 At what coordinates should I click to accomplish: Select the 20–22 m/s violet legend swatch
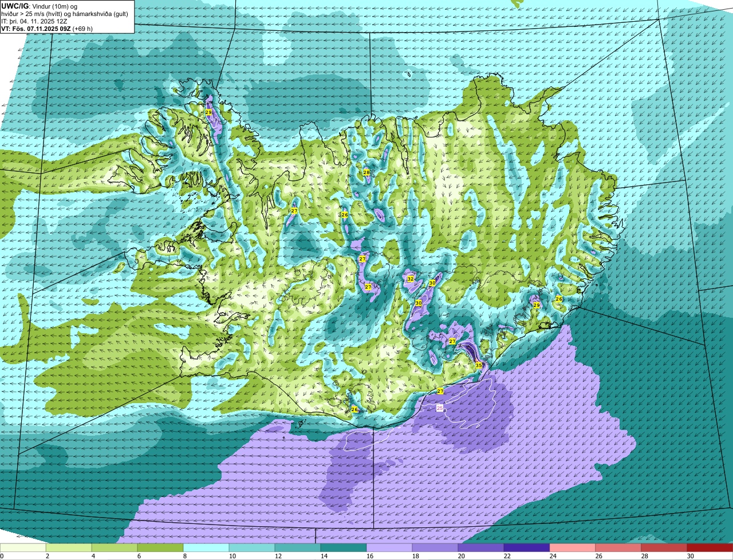point(481,547)
